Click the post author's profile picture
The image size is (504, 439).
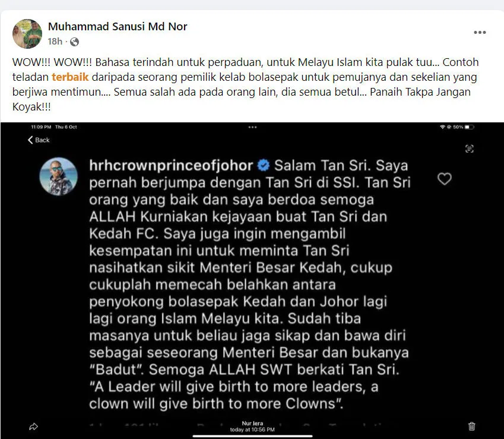(27, 34)
